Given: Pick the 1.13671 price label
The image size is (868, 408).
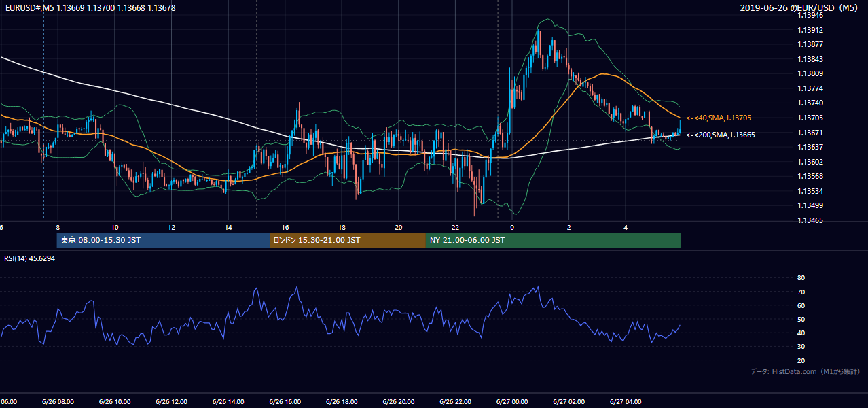Looking at the screenshot, I should 810,133.
